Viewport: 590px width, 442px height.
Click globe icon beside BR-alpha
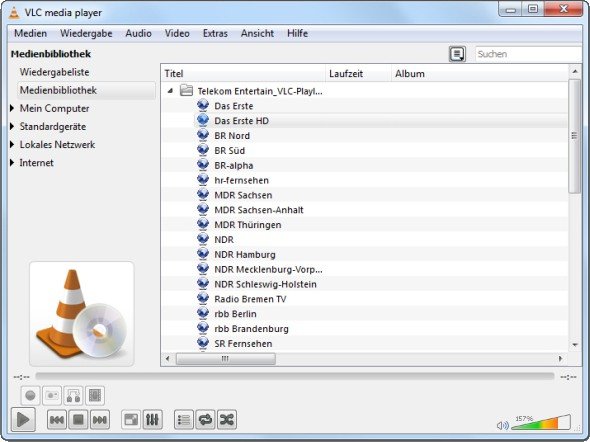pyautogui.click(x=203, y=165)
